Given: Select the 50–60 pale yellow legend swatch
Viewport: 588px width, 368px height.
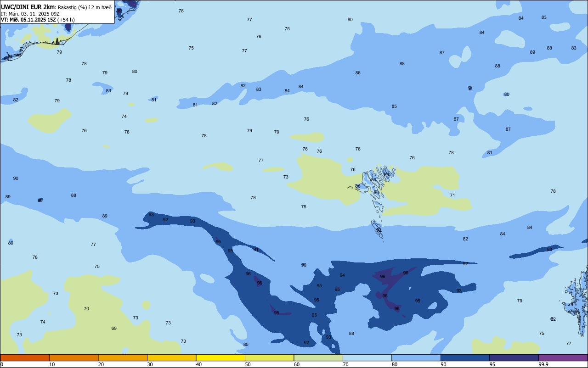Looking at the screenshot, I should coord(269,357).
